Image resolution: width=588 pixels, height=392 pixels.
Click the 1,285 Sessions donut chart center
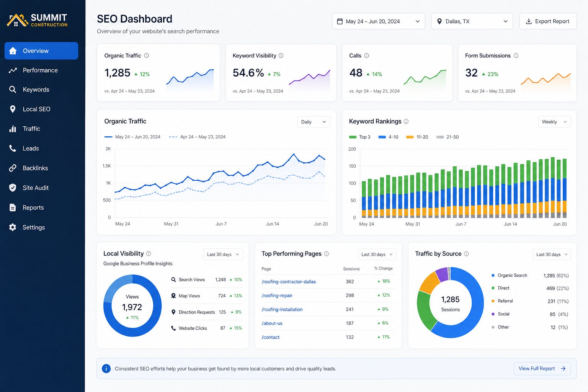pyautogui.click(x=450, y=304)
